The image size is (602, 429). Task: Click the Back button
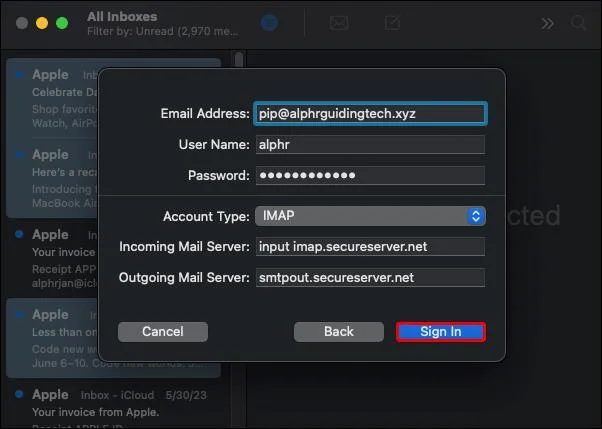(x=339, y=332)
